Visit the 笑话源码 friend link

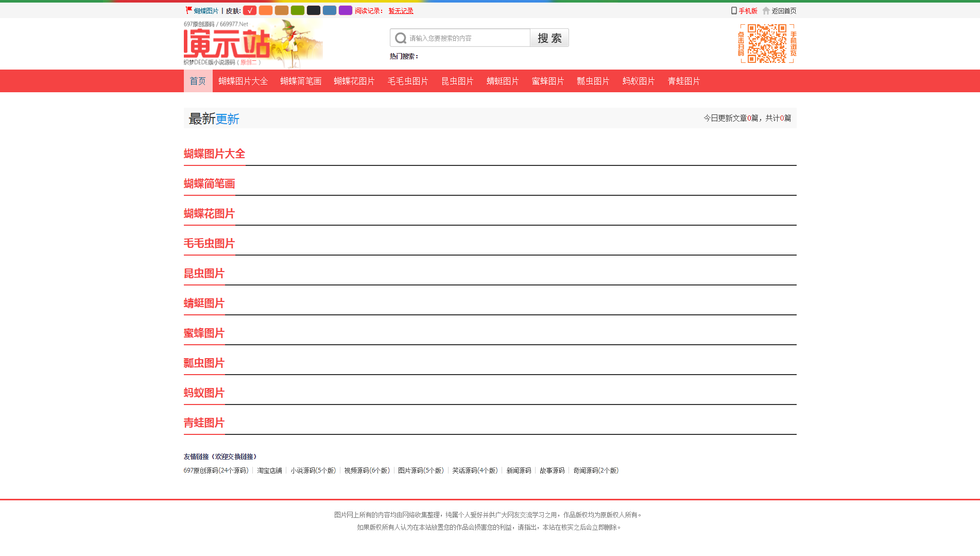point(475,470)
